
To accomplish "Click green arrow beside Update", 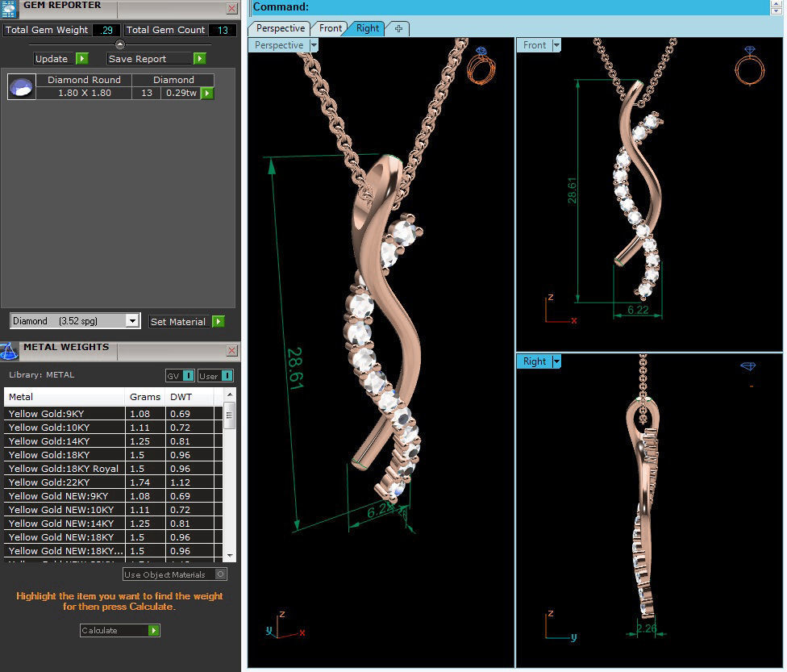I will point(81,59).
